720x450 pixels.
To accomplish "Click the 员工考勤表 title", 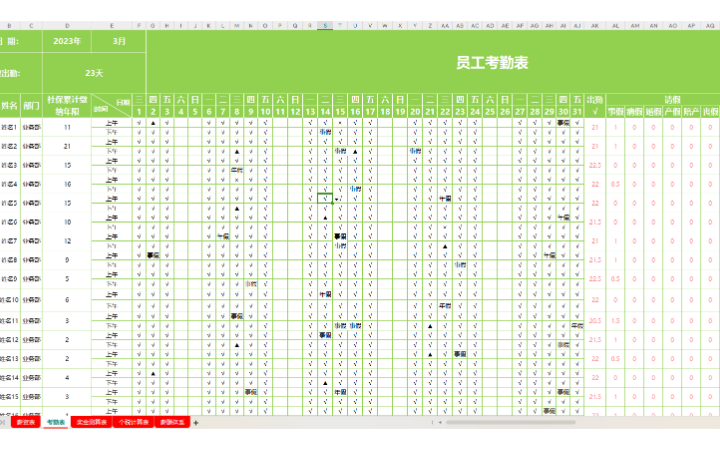I will [492, 62].
